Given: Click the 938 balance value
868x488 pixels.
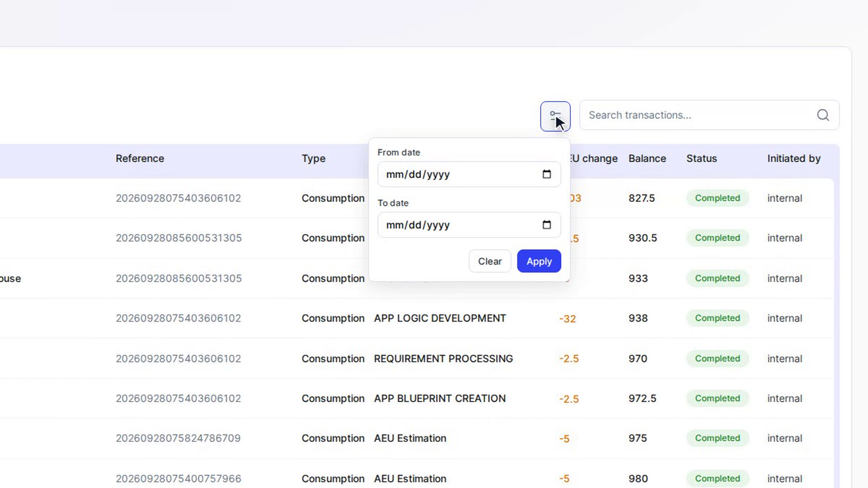Looking at the screenshot, I should [638, 318].
